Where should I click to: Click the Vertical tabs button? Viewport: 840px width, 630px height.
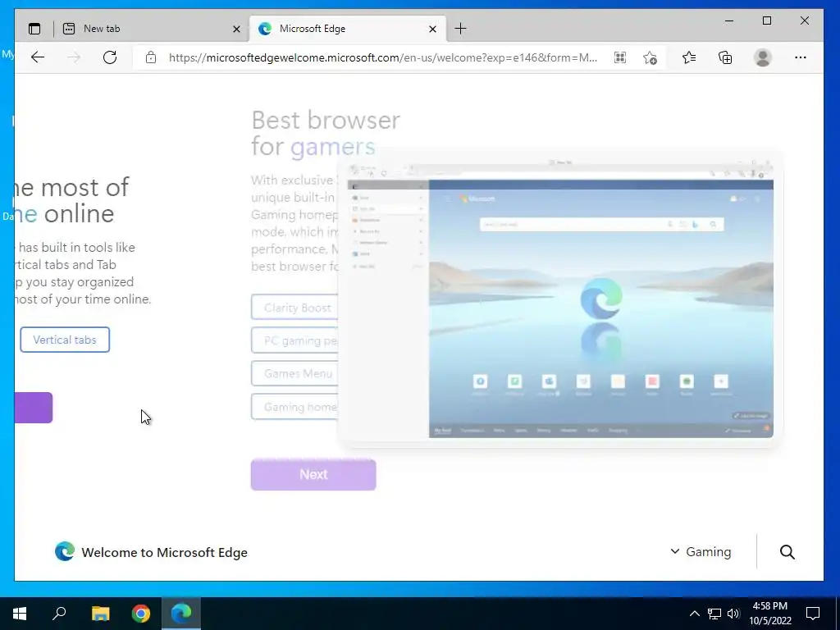[x=65, y=340]
